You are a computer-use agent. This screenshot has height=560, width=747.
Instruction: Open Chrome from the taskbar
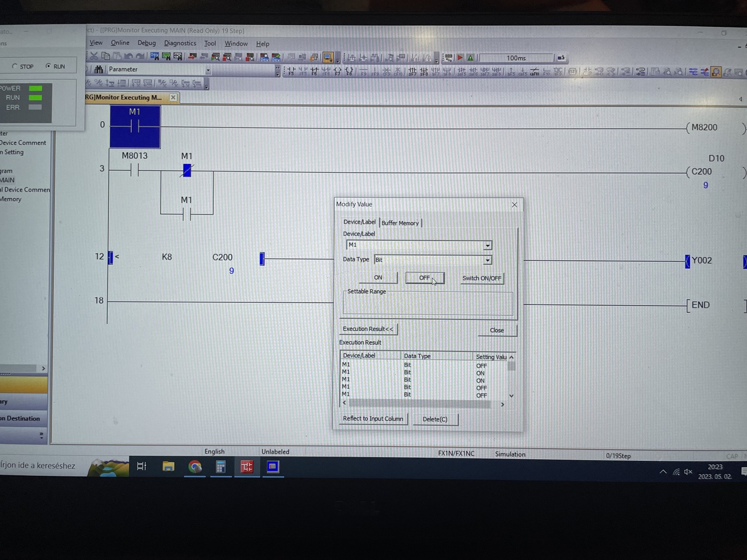(195, 467)
